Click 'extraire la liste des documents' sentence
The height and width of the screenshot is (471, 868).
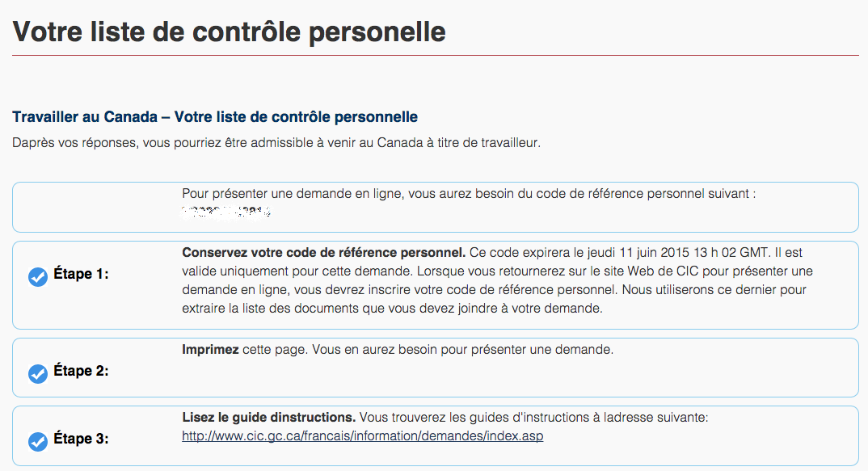coord(392,309)
